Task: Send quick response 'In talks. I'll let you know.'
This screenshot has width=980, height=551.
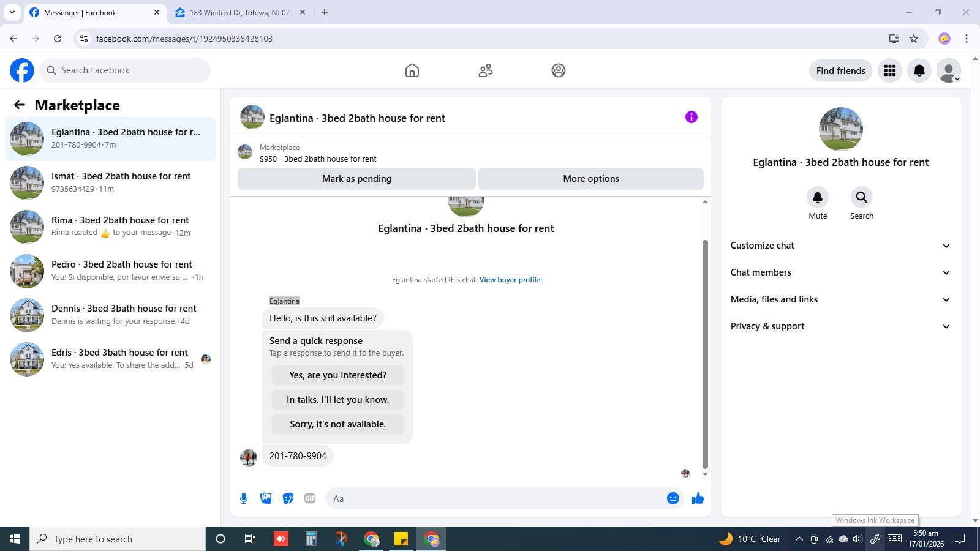Action: [x=337, y=400]
